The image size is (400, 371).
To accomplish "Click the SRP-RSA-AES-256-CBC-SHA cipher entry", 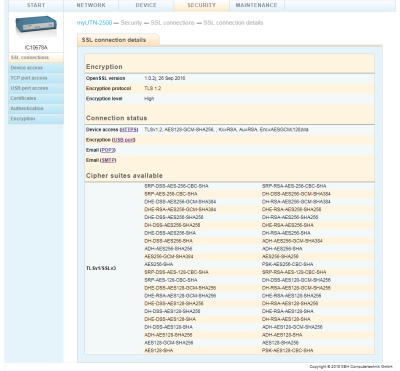I will (294, 186).
